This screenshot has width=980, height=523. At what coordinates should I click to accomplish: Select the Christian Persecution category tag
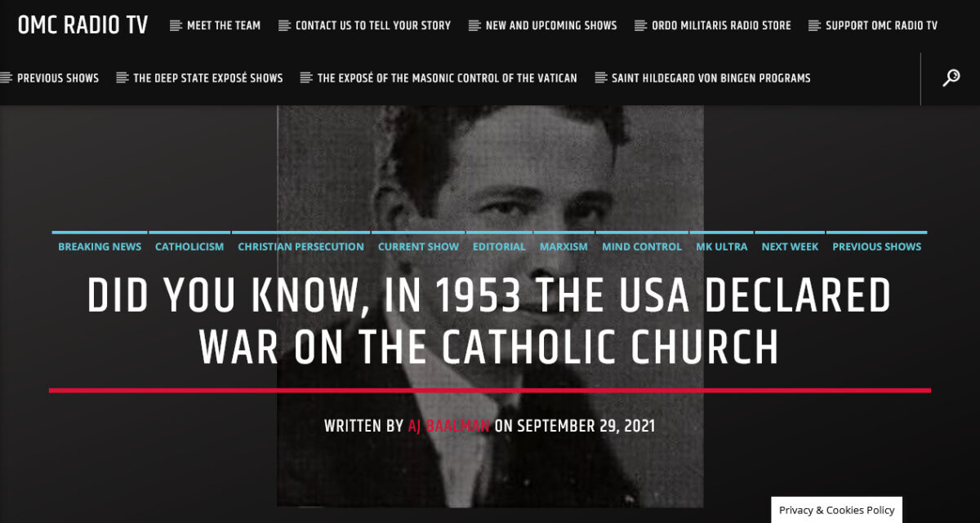pos(301,246)
